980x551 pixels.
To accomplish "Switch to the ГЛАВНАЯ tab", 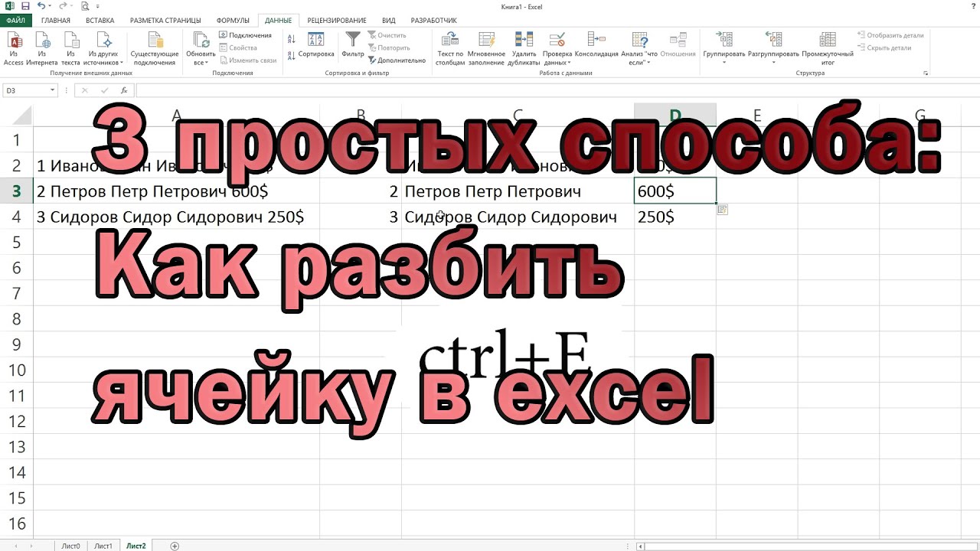I will pos(55,20).
